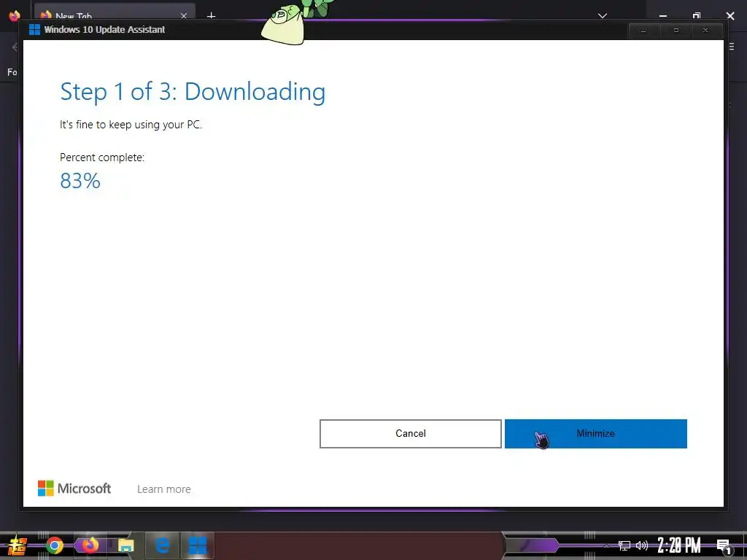The height and width of the screenshot is (560, 747).
Task: Click the 83% percent complete value
Action: click(80, 181)
